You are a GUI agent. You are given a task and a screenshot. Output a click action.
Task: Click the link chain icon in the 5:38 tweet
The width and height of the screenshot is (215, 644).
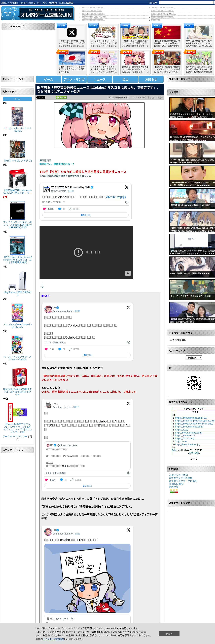pyautogui.click(x=70, y=349)
